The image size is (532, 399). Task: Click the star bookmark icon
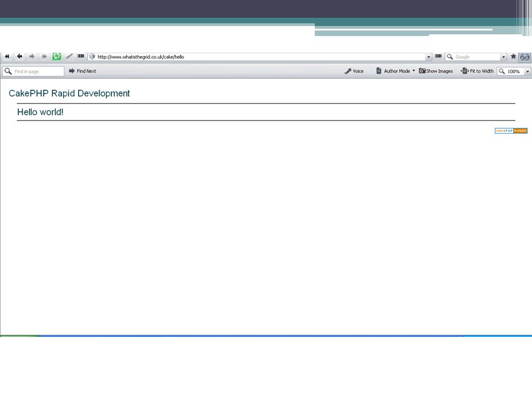(x=513, y=57)
